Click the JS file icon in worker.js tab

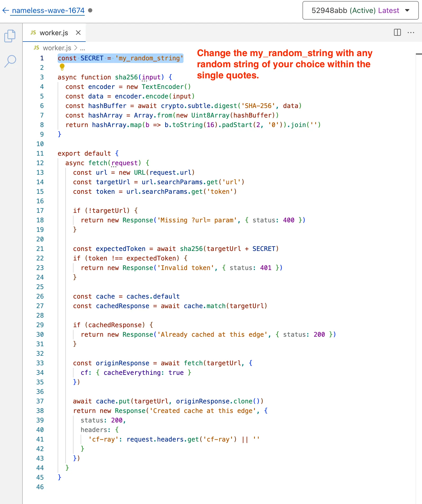tap(33, 33)
